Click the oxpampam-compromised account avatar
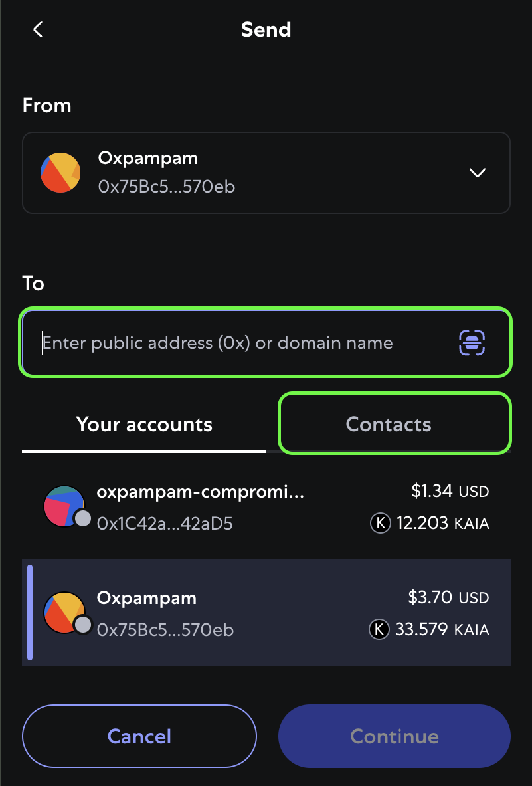Image resolution: width=532 pixels, height=786 pixels. [x=64, y=506]
